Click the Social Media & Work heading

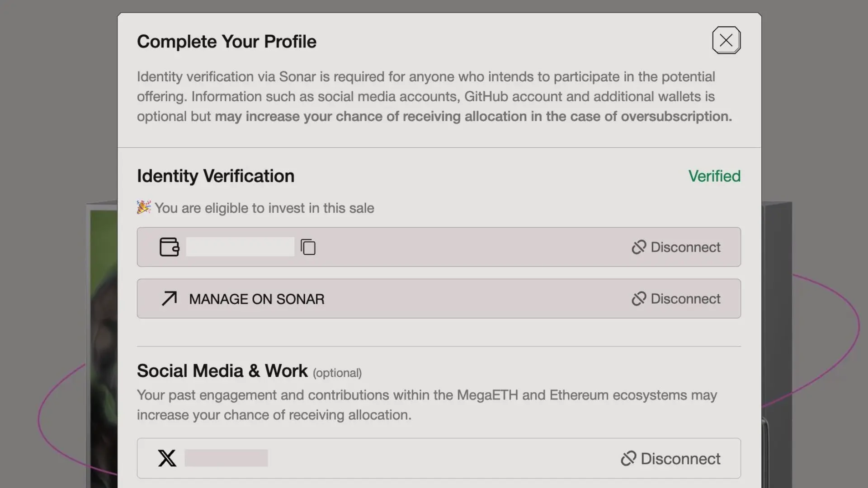tap(222, 371)
